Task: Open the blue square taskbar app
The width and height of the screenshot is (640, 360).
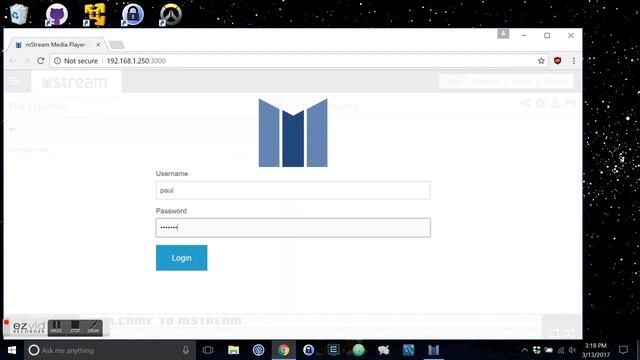Action: (408, 350)
